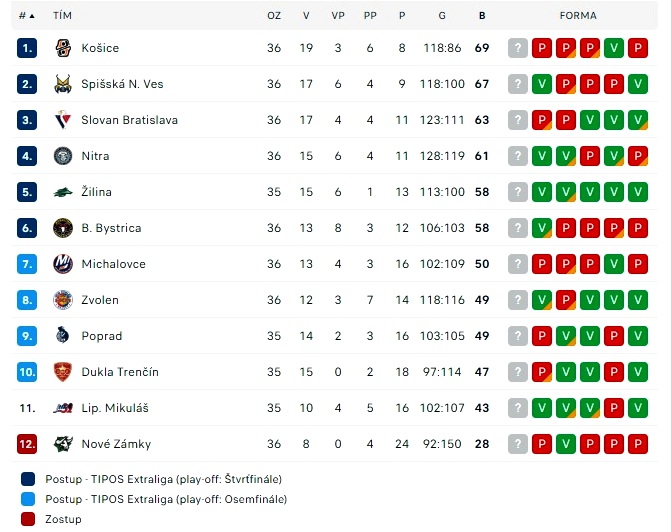Viewport: 671px width, 532px height.
Task: Sort standings by the B points header
Action: pyautogui.click(x=482, y=16)
